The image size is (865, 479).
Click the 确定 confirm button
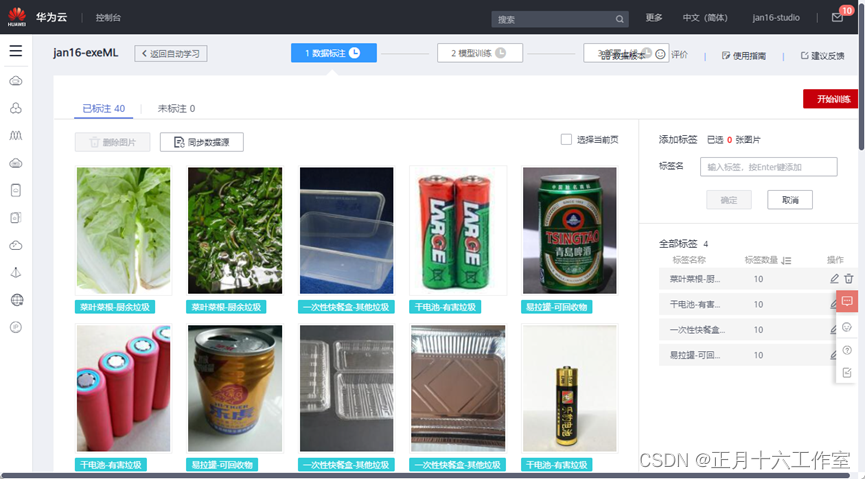tap(729, 200)
